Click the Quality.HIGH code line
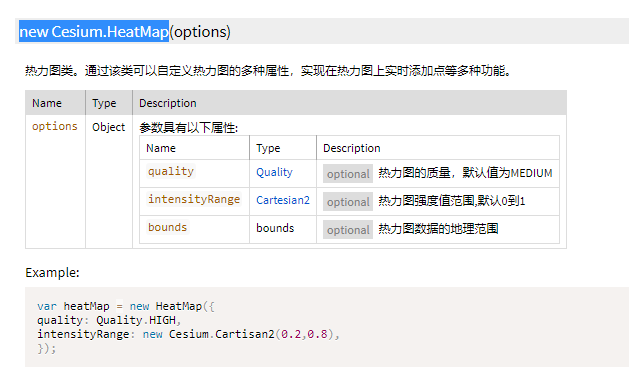Image resolution: width=629 pixels, height=380 pixels. click(x=109, y=320)
